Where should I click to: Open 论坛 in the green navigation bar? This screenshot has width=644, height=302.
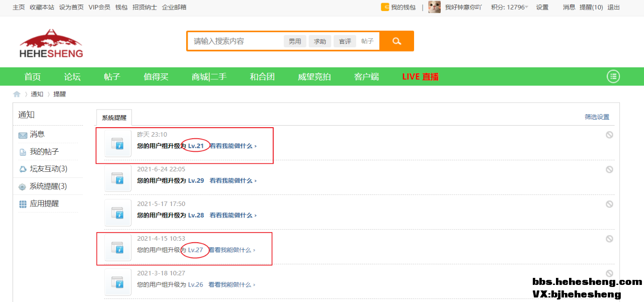coord(72,76)
